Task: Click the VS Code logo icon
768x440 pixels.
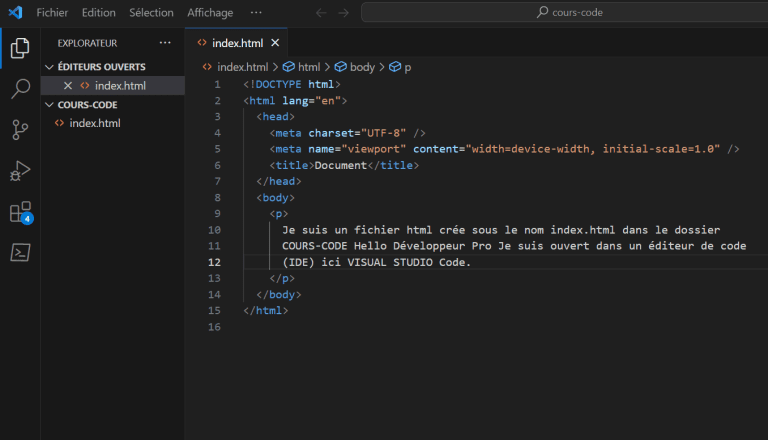Action: point(15,12)
